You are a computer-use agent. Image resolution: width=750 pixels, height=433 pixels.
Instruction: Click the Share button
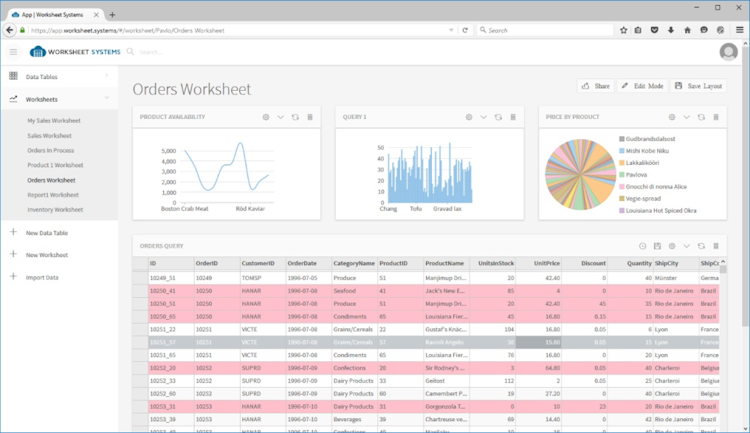click(596, 86)
